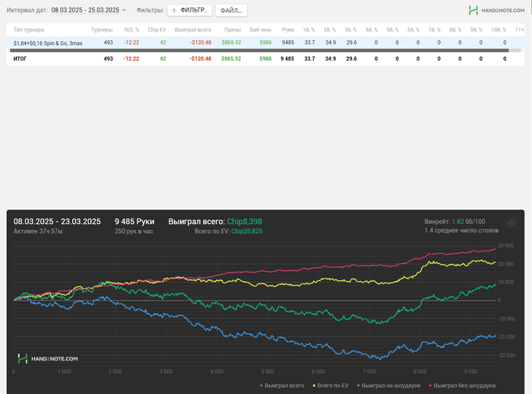Viewport: 532px width, 394px height.
Task: Toggle the green 'Выиграл всего' legend line
Action: pos(282,386)
